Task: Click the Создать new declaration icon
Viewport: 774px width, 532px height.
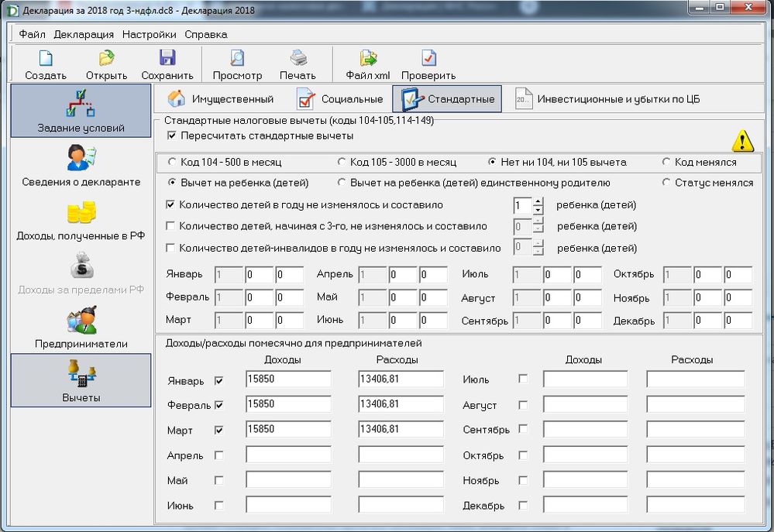Action: [46, 59]
